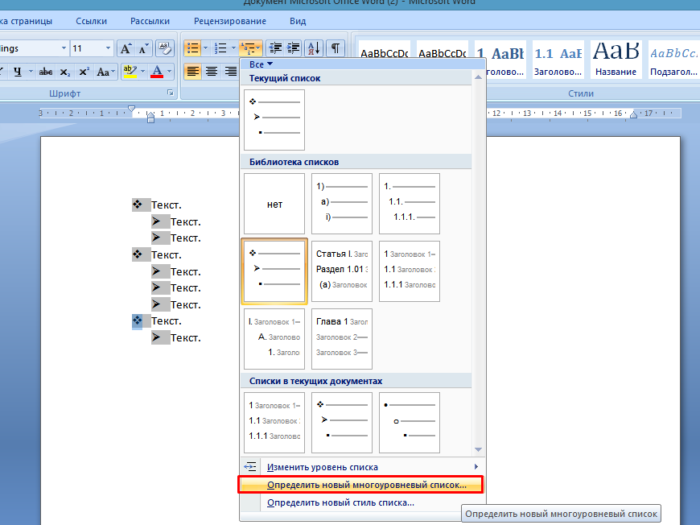This screenshot has height=525, width=700.
Task: Select current list thumbnail under Текущий список
Action: (x=275, y=120)
